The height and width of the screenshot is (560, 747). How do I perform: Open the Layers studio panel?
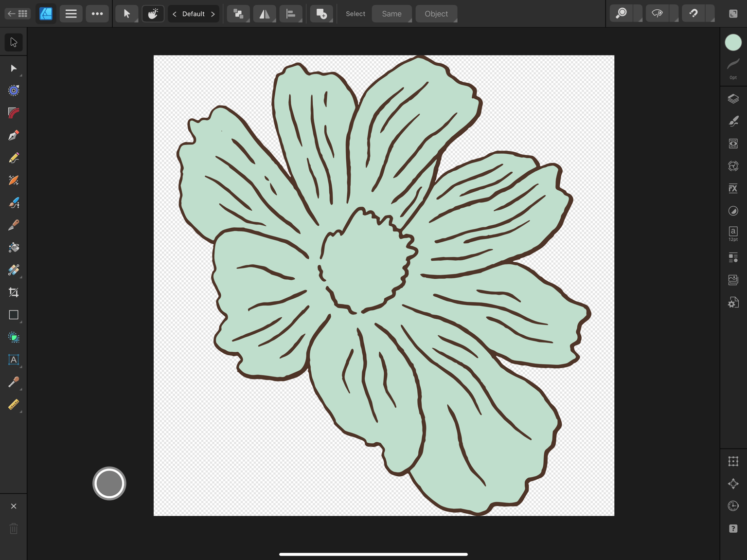(x=733, y=99)
